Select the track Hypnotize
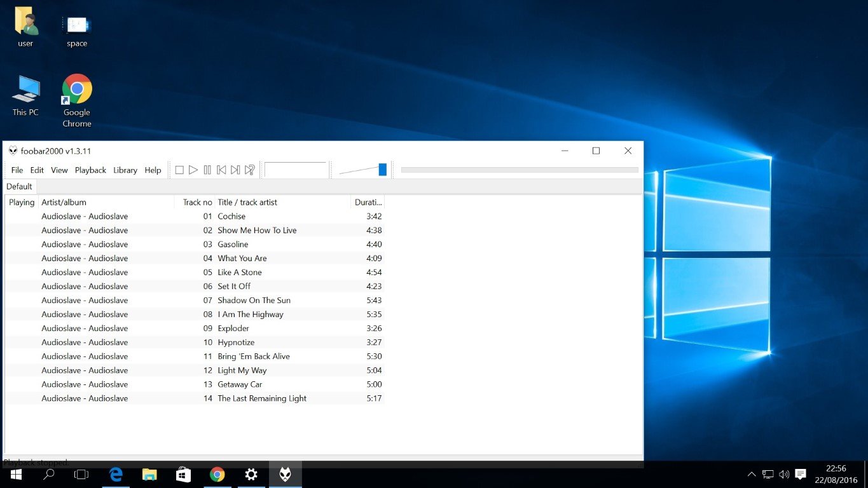 point(195,342)
